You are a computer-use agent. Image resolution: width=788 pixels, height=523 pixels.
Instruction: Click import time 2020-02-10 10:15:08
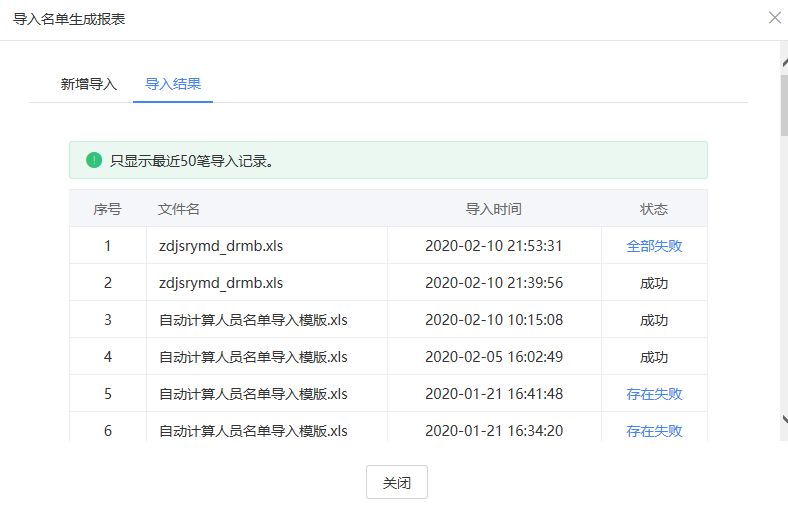pos(494,320)
